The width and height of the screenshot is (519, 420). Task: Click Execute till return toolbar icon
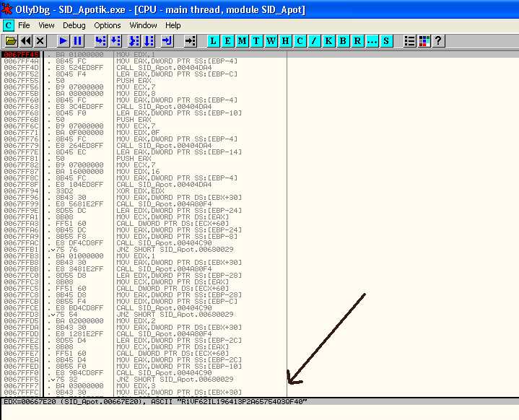point(167,41)
